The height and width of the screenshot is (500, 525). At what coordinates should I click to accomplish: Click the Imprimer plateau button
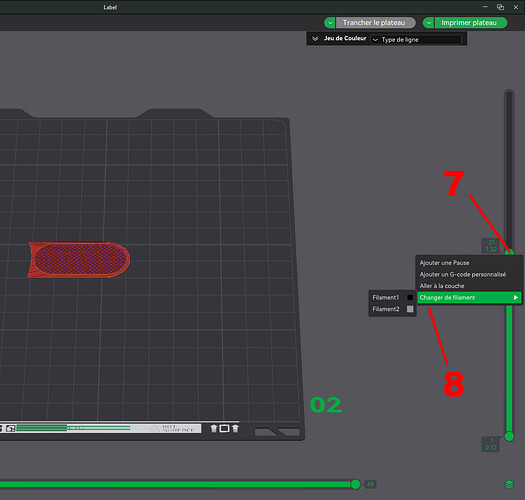pyautogui.click(x=470, y=23)
